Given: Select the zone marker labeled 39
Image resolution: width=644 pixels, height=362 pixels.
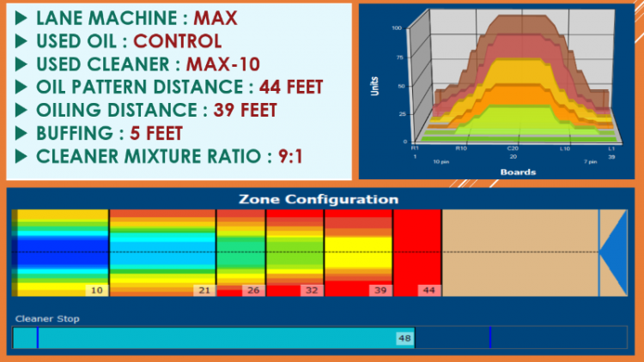Looking at the screenshot, I should click(x=379, y=291).
